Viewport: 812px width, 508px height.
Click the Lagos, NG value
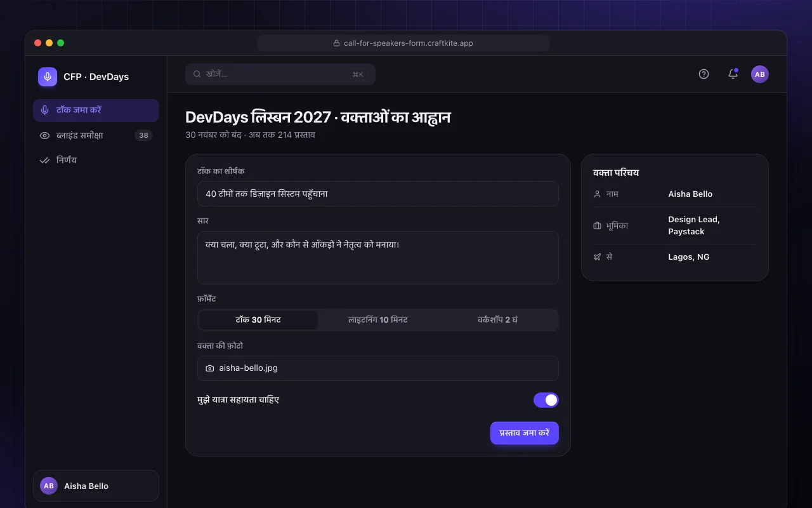689,257
